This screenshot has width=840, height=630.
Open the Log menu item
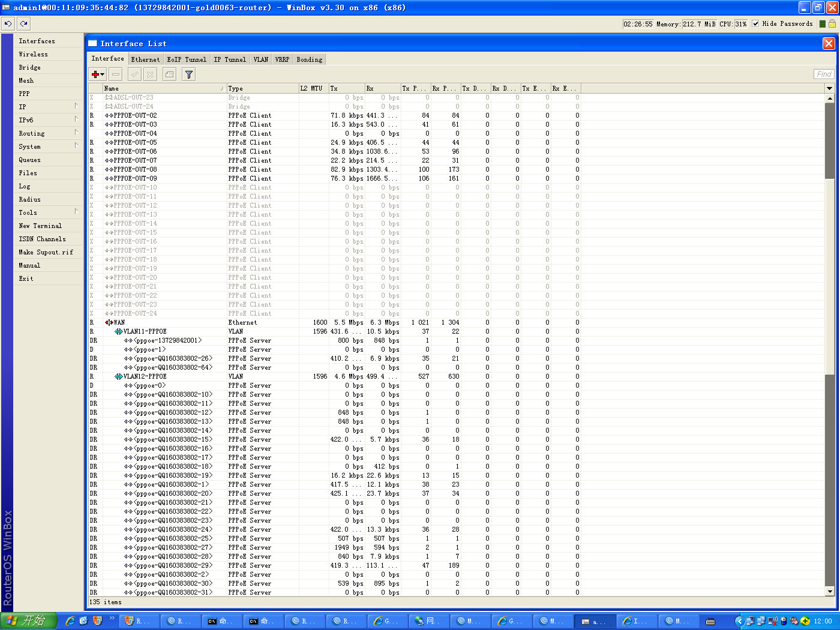(x=48, y=186)
